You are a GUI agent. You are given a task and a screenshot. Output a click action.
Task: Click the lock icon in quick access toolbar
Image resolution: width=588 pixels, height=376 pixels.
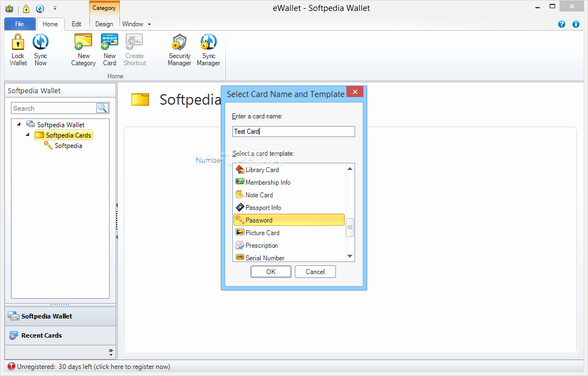pos(26,8)
